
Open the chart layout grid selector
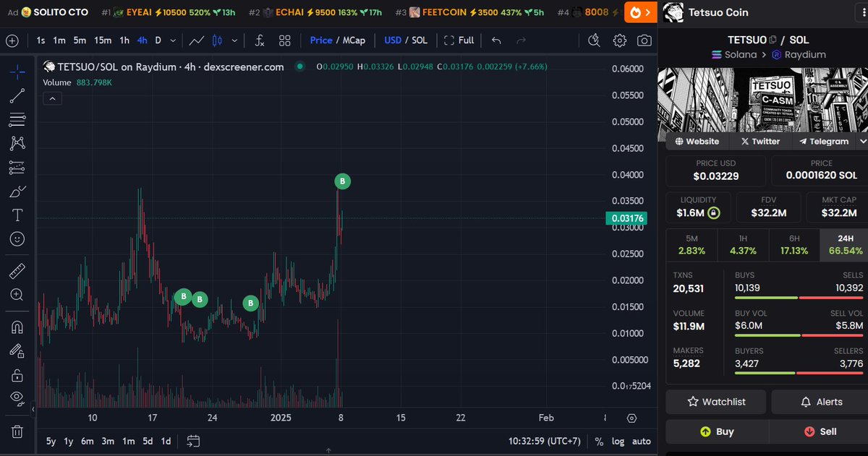coord(285,40)
